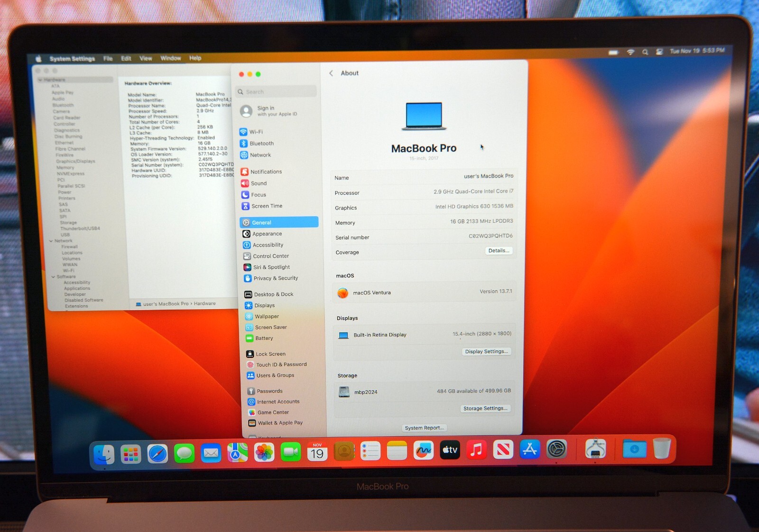Viewport: 759px width, 532px height.
Task: Go back using the About chevron
Action: 331,73
